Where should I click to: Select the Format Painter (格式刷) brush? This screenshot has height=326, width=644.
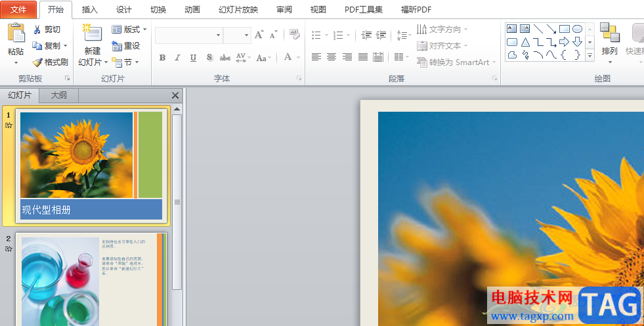tap(50, 62)
